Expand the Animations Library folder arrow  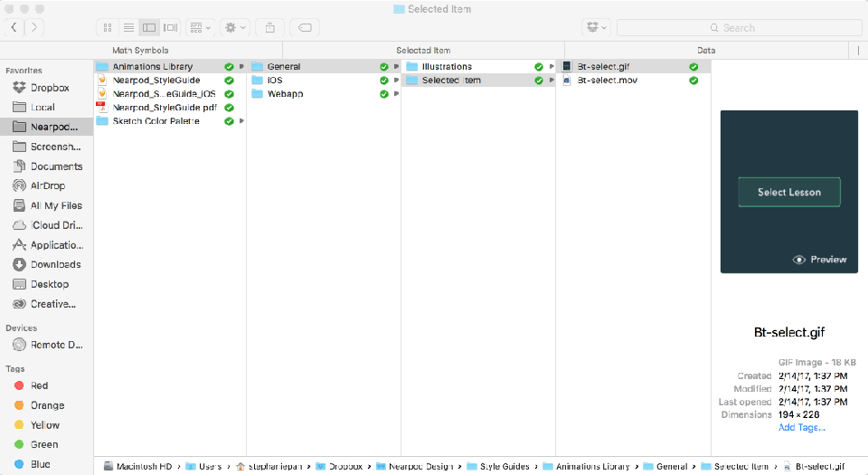(x=241, y=66)
